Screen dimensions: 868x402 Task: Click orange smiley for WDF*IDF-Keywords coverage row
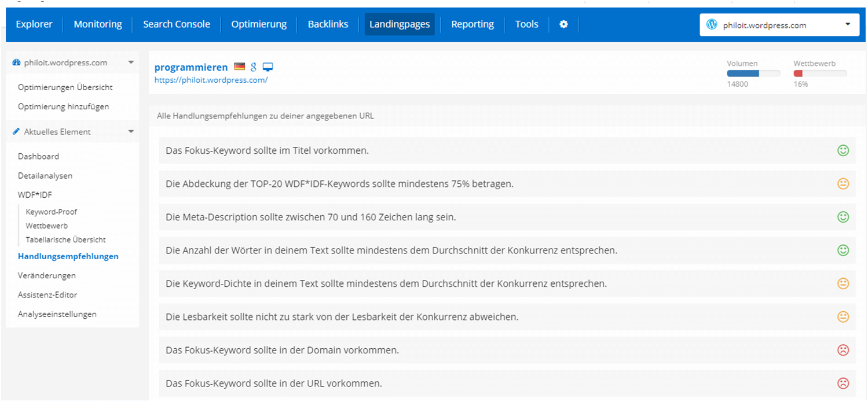tap(843, 184)
